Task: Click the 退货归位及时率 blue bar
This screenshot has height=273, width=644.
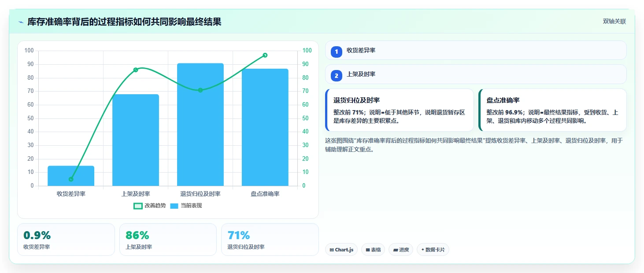Action: [x=200, y=125]
